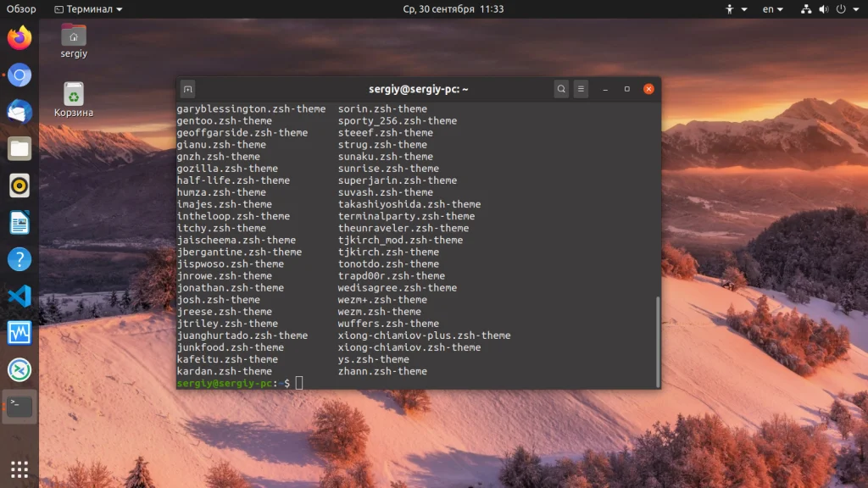Click wedisagree.zsh-theme text
The height and width of the screenshot is (488, 868).
tap(398, 288)
